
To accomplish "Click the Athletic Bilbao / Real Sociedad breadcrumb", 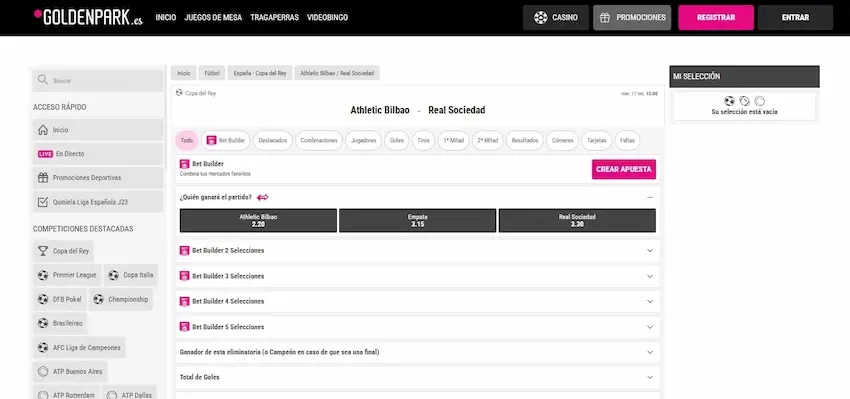I will tap(337, 73).
